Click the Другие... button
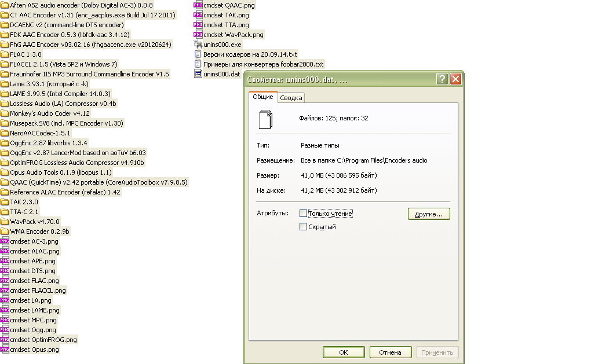 pyautogui.click(x=429, y=214)
